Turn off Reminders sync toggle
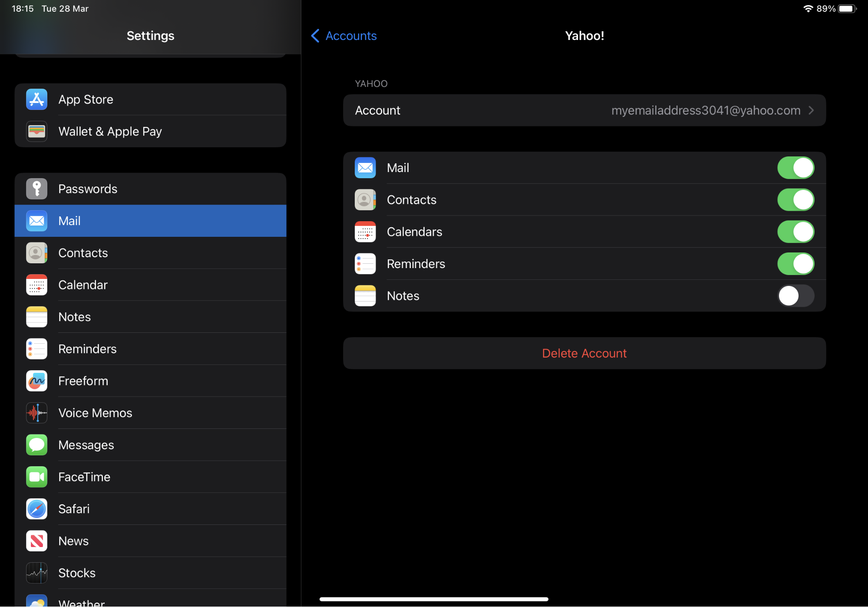 [x=795, y=264]
